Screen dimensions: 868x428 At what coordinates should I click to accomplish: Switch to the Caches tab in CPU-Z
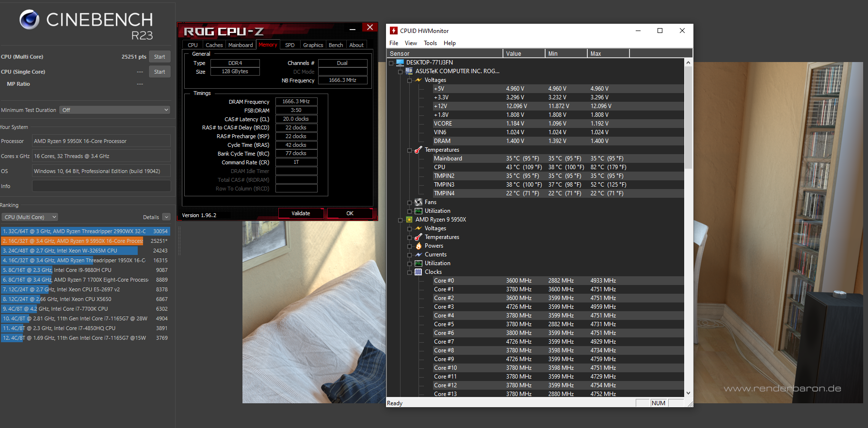[214, 45]
